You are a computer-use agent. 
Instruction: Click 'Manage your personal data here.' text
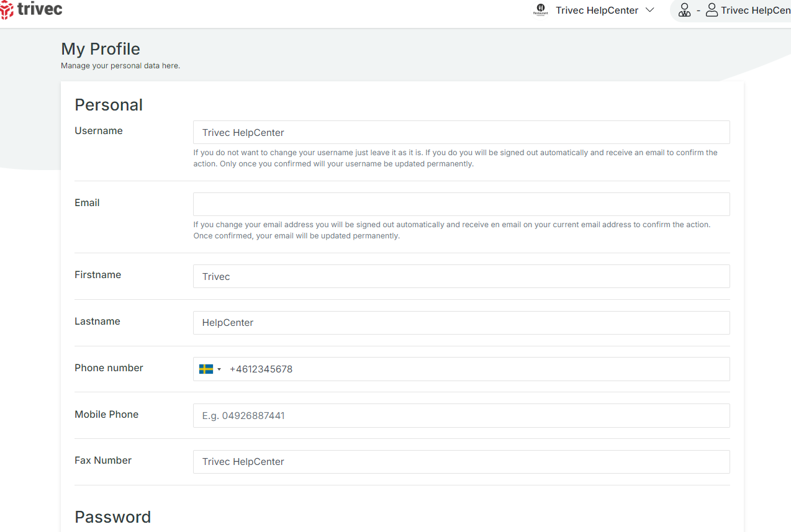point(120,65)
